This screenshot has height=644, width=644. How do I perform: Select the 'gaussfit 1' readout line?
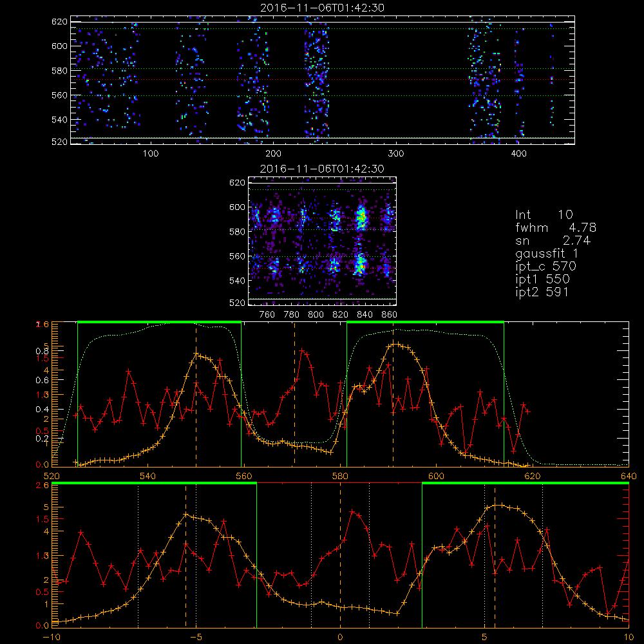pos(547,253)
